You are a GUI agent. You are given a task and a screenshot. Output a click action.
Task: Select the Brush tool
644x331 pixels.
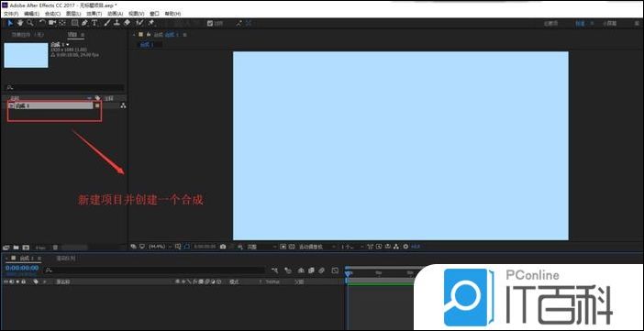pyautogui.click(x=107, y=23)
